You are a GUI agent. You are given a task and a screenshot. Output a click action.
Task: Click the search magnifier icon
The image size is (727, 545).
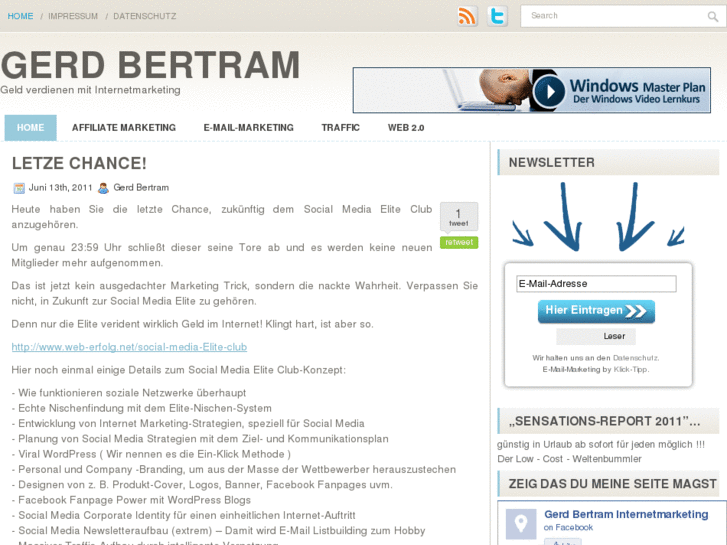pyautogui.click(x=713, y=17)
